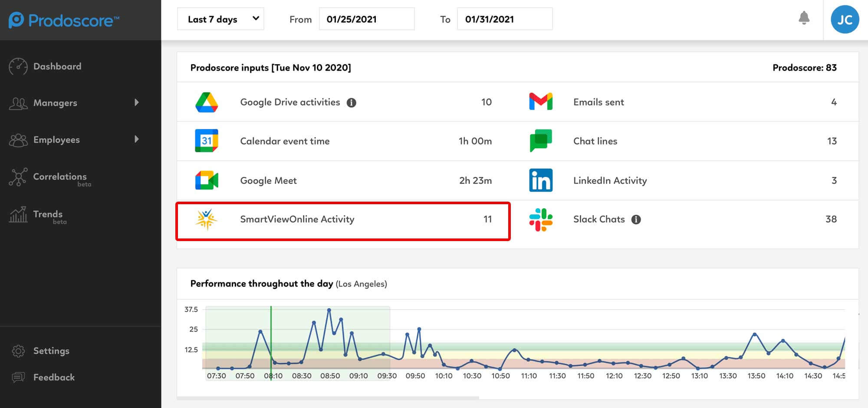Click the Slack Chats count 38
Viewport: 868px width, 408px height.
coord(831,219)
